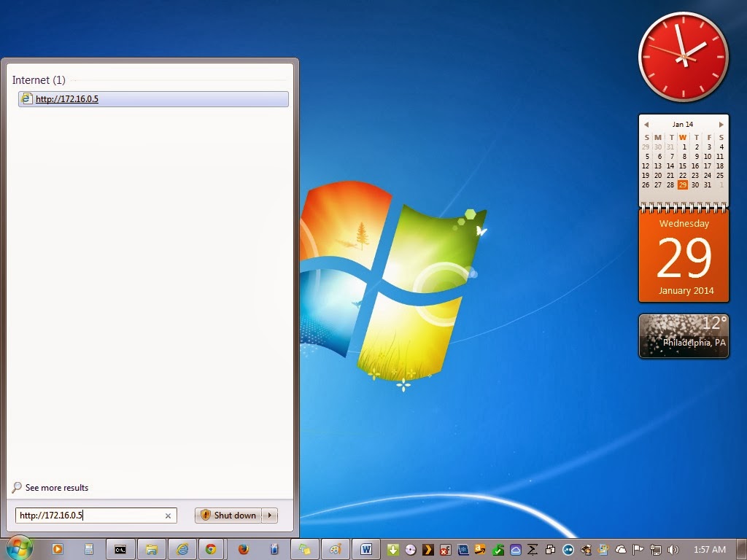Open the Philadelphia weather gadget
Viewport: 747px width, 560px height.
point(684,336)
